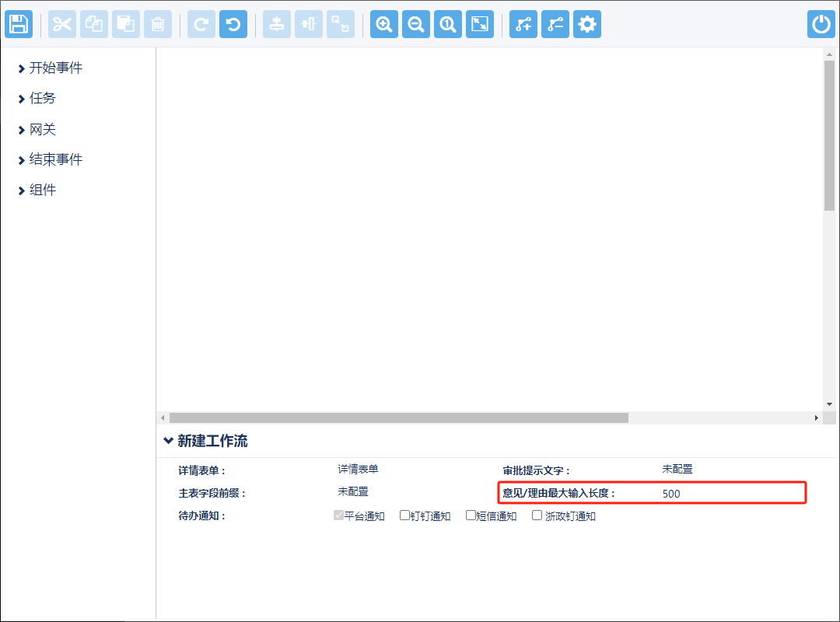840x622 pixels.
Task: Zoom out on the canvas
Action: (x=416, y=24)
